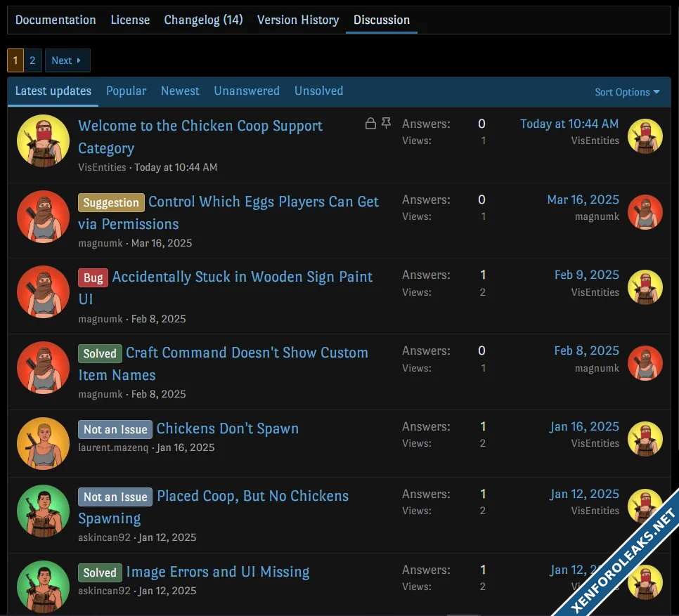
Task: Click the lock icon on Welcome thread
Action: coord(370,124)
